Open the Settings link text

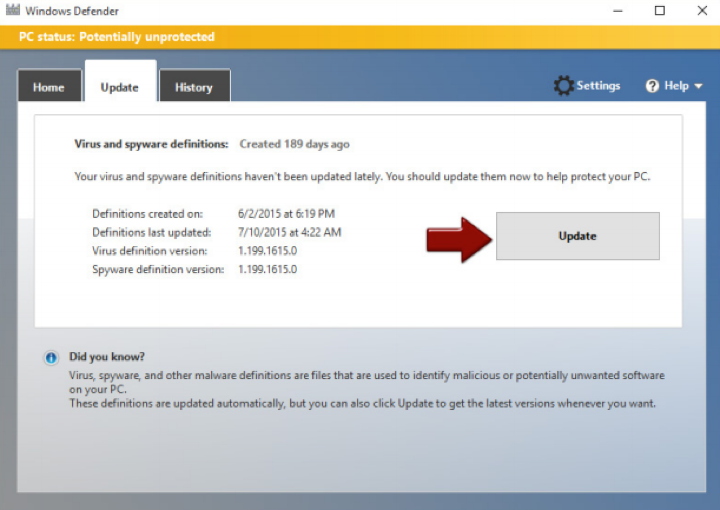click(x=598, y=86)
